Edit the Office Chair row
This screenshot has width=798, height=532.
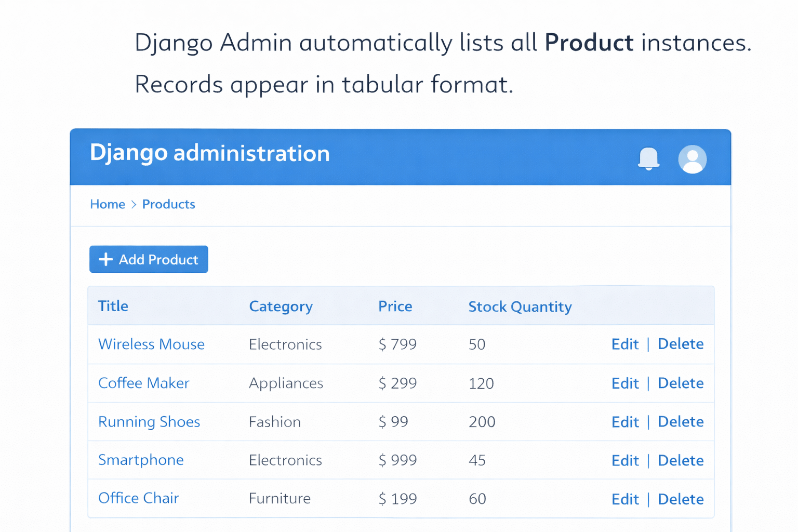coord(625,499)
